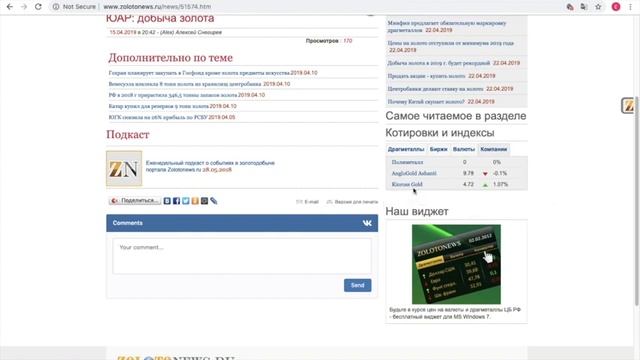The height and width of the screenshot is (360, 640).
Task: Switch to Валюты quotes tab
Action: coord(464,149)
